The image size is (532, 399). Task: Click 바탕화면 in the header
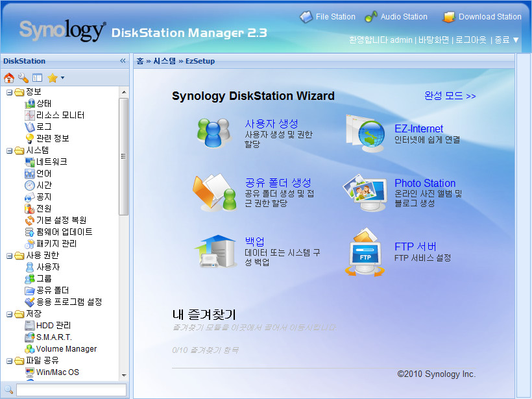point(433,40)
